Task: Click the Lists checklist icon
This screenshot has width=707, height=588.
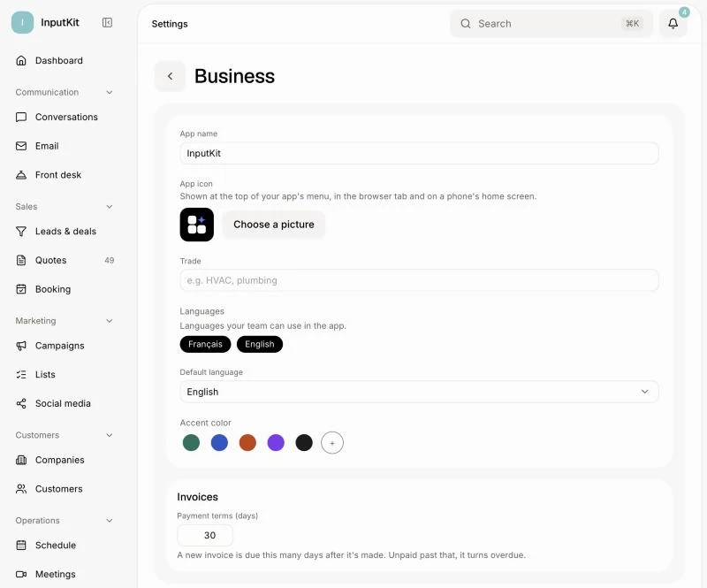Action: (21, 375)
